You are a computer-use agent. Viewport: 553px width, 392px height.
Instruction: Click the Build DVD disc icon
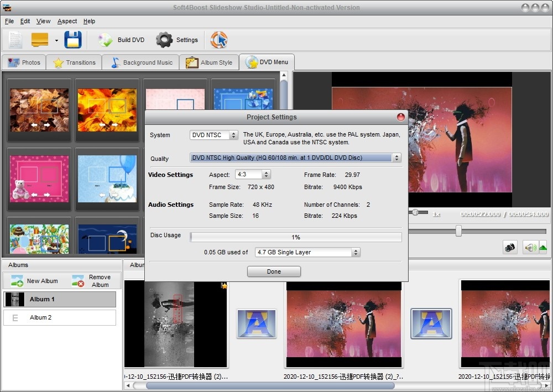(105, 40)
